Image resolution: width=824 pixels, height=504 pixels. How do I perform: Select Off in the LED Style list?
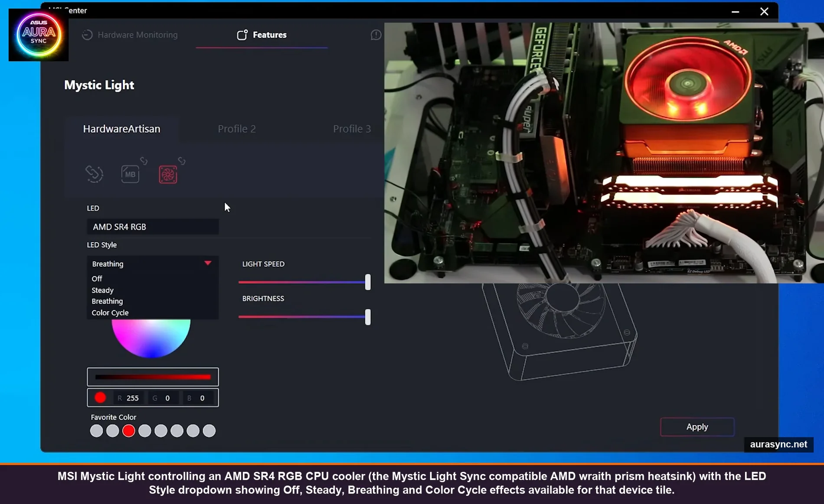click(97, 278)
